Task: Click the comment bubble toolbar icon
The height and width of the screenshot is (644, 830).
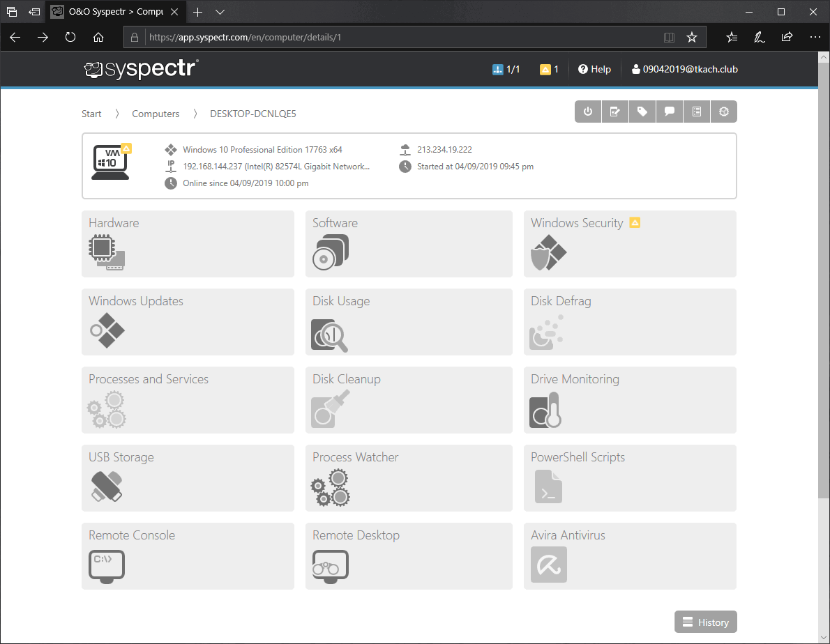Action: click(x=670, y=112)
